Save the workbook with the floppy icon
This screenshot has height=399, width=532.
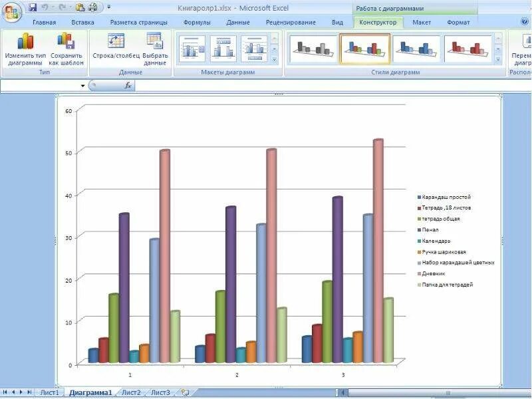tap(33, 7)
